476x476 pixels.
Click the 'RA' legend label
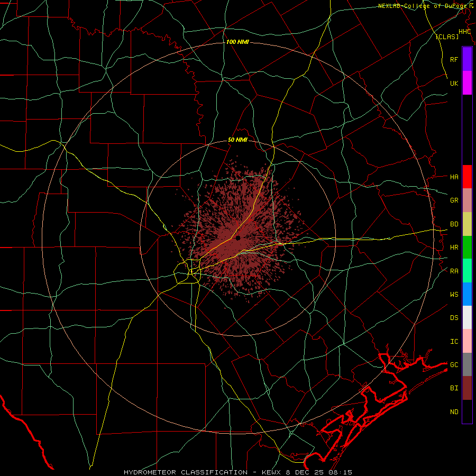pos(454,271)
